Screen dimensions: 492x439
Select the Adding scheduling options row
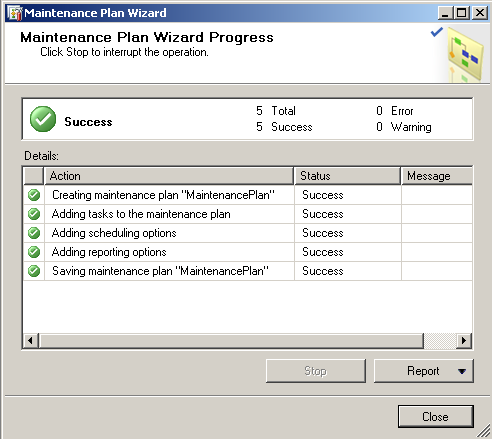(248, 233)
